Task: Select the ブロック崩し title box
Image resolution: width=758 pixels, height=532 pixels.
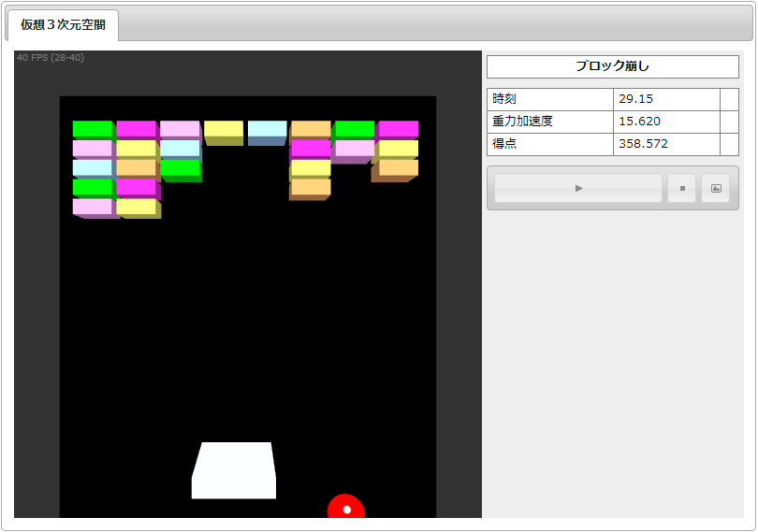Action: tap(613, 66)
